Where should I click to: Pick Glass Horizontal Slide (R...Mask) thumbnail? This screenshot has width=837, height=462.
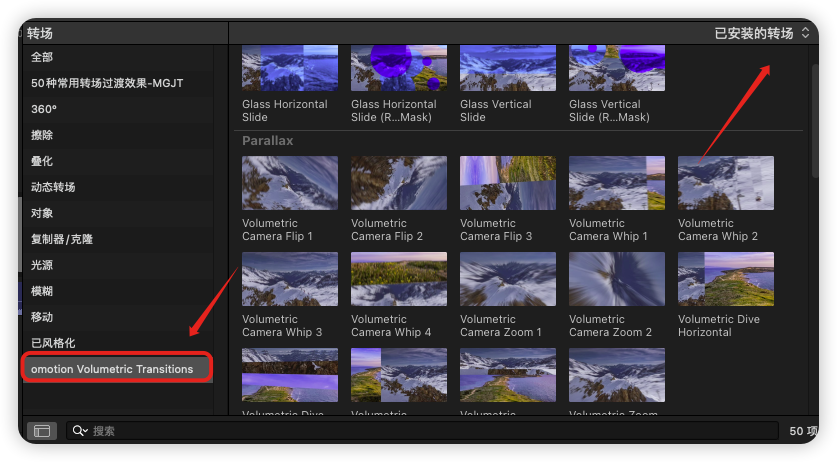(x=399, y=68)
